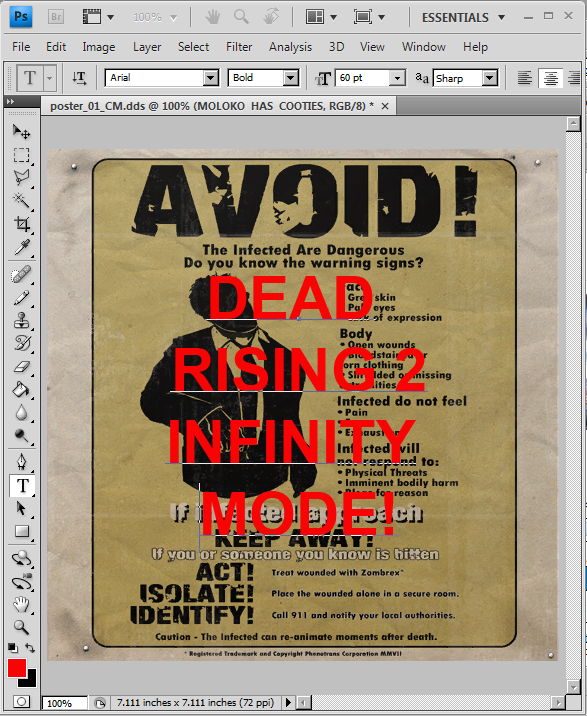Open the anti-aliasing Sharp dropdown

coord(490,78)
